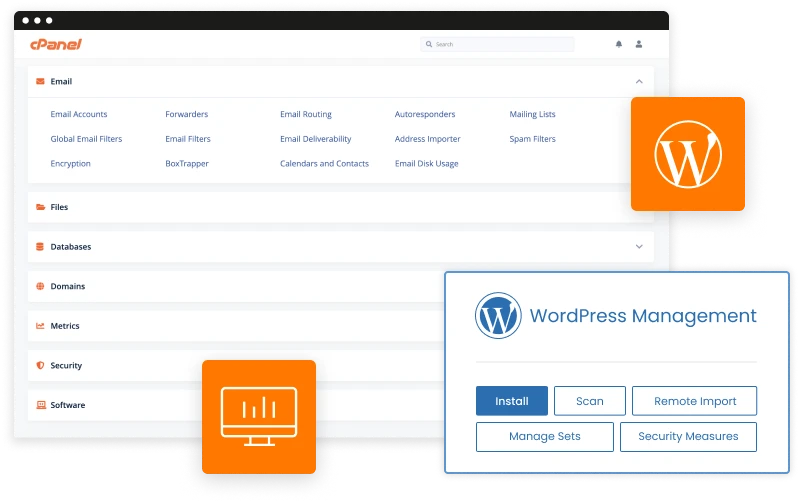Click the Databases stack icon
This screenshot has height=501, width=799.
click(40, 247)
